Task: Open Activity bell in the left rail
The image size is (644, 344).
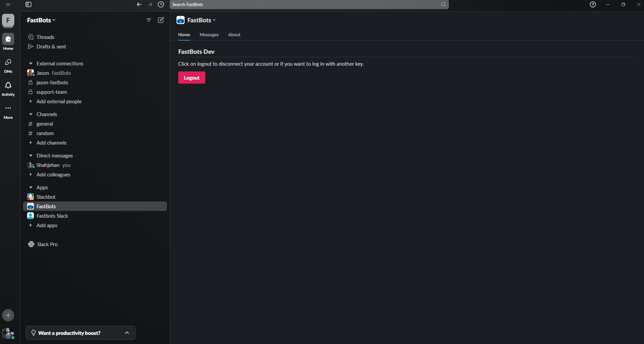Action: [8, 88]
